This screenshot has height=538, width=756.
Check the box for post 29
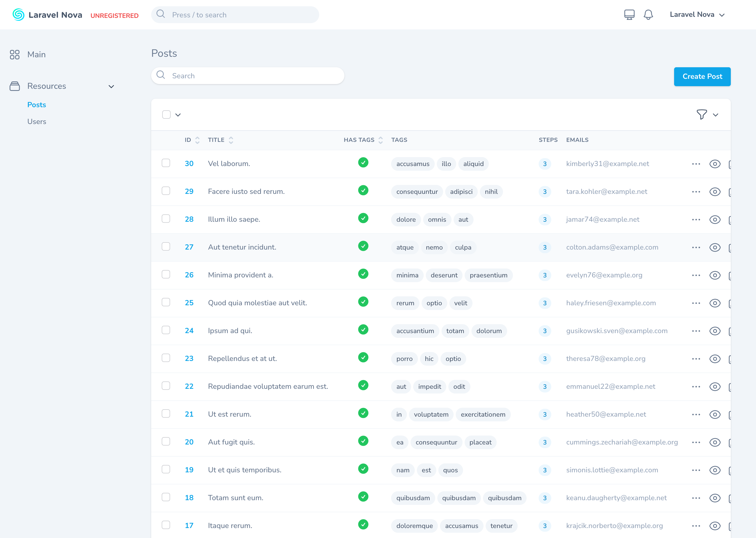[166, 191]
